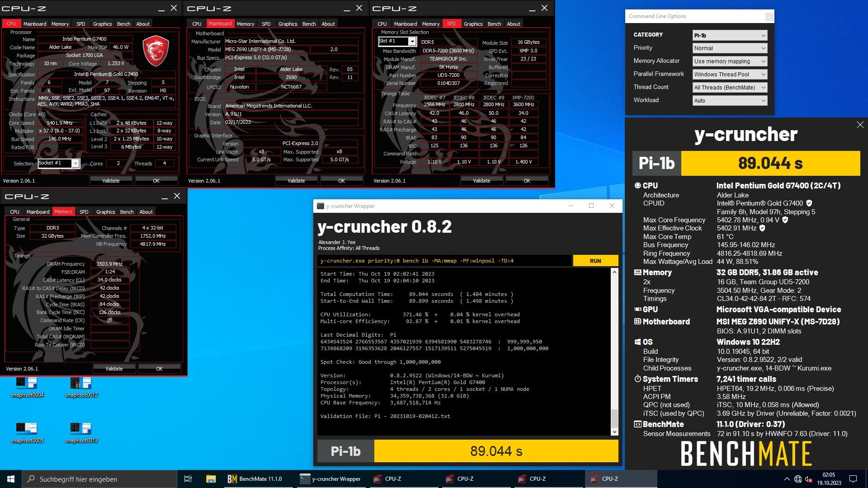Viewport: 868px width, 488px height.
Task: Expand the Thread Count dropdown
Action: pos(730,88)
